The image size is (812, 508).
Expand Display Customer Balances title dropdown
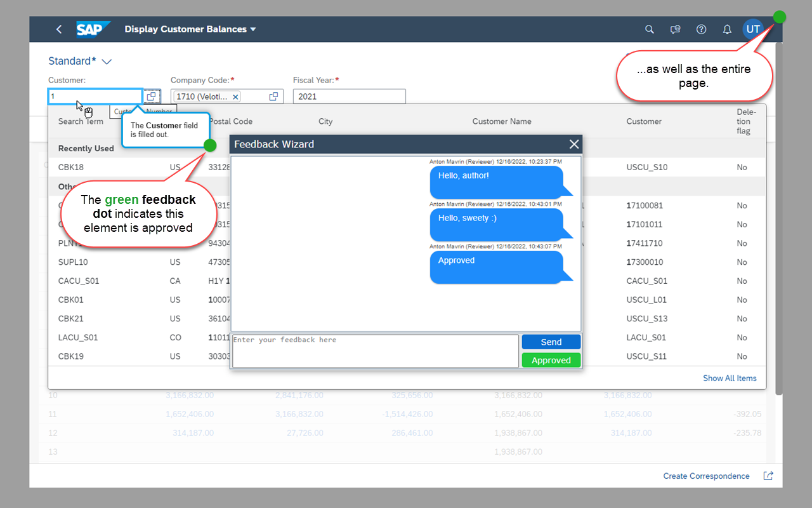click(253, 29)
